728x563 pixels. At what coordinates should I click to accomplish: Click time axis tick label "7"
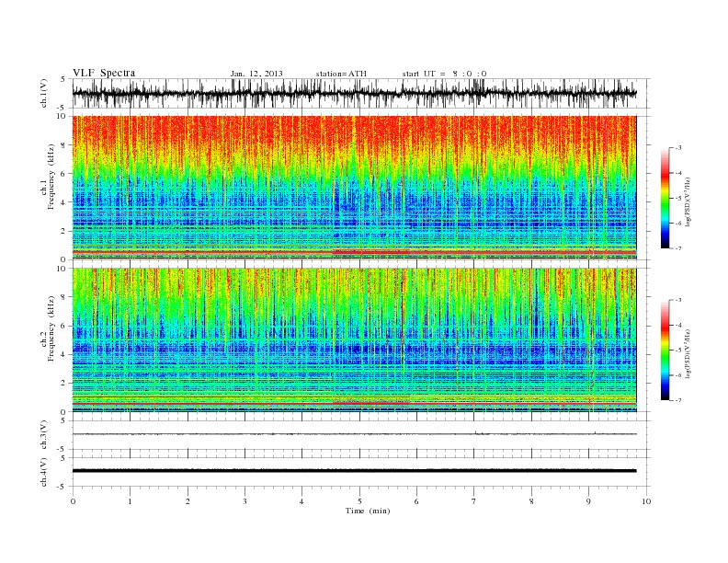point(474,501)
